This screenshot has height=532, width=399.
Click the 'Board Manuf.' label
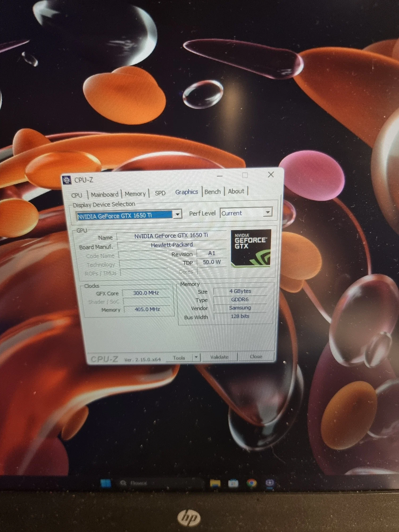click(x=96, y=247)
